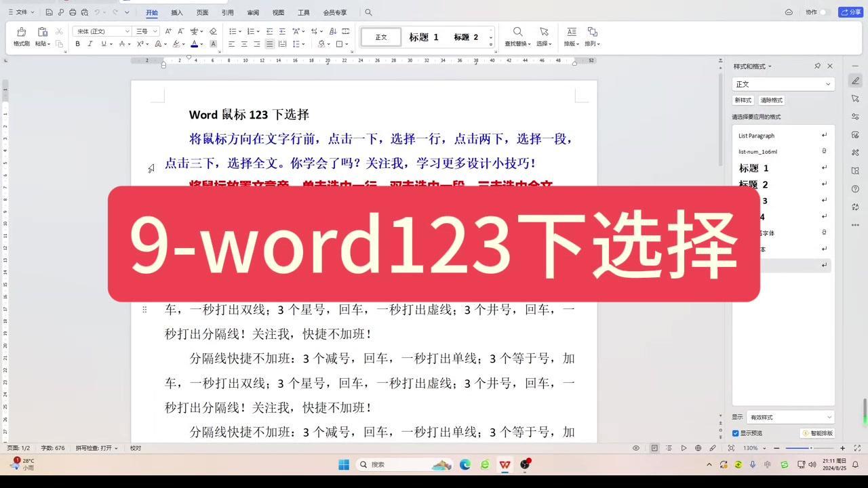
Task: Expand the 选择 dropdown in ribbon
Action: (544, 44)
